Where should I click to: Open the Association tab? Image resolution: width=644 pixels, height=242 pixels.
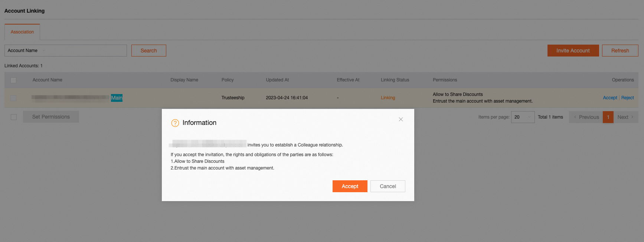pyautogui.click(x=22, y=32)
